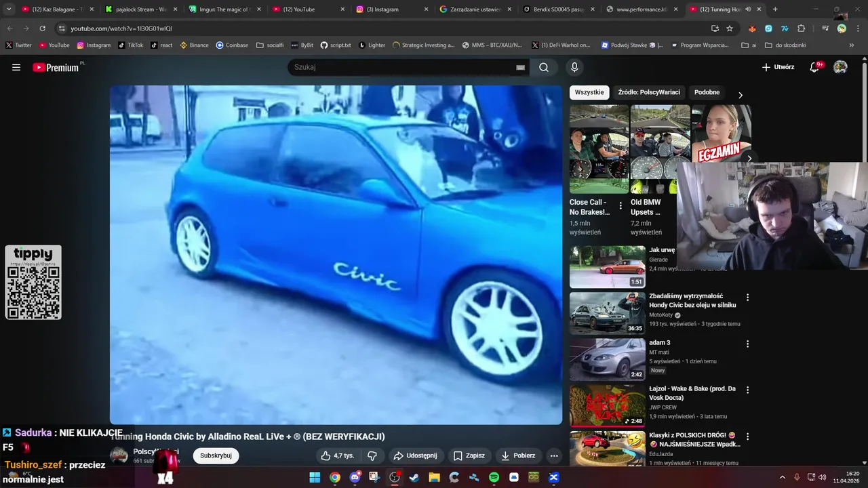Open the Coinbase bookmark
Image resolution: width=868 pixels, height=488 pixels.
coord(232,45)
